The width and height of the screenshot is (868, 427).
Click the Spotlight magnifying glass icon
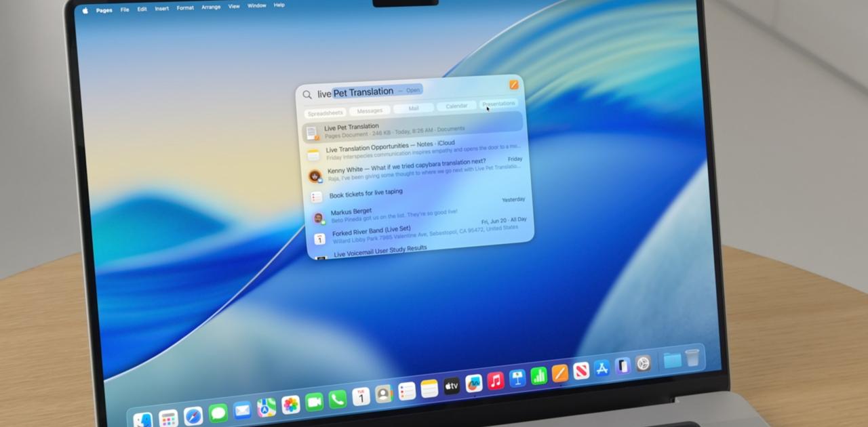click(307, 95)
